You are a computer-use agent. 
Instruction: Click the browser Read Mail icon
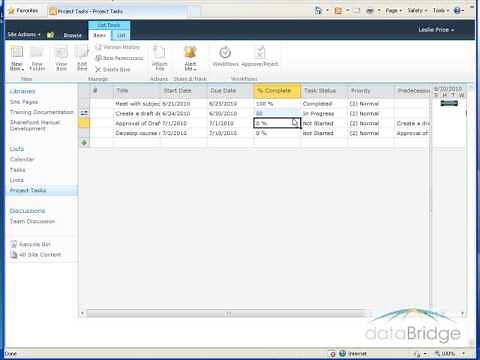tap(357, 11)
